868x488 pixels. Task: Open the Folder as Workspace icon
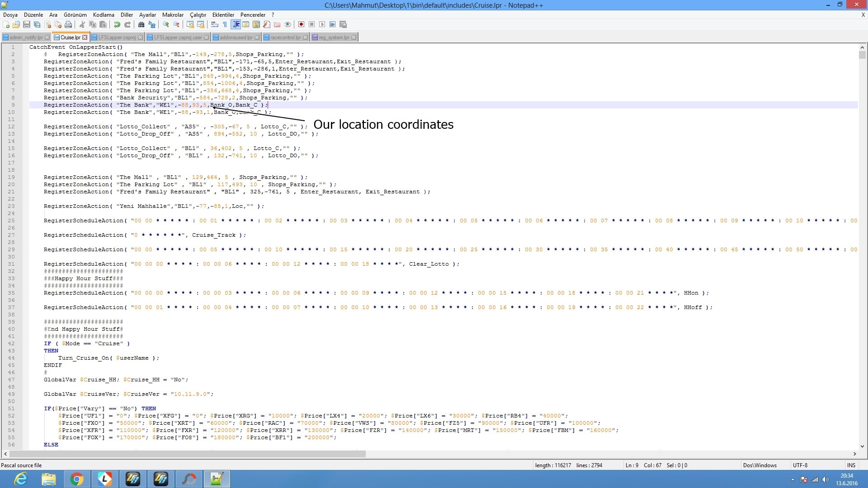(x=277, y=24)
